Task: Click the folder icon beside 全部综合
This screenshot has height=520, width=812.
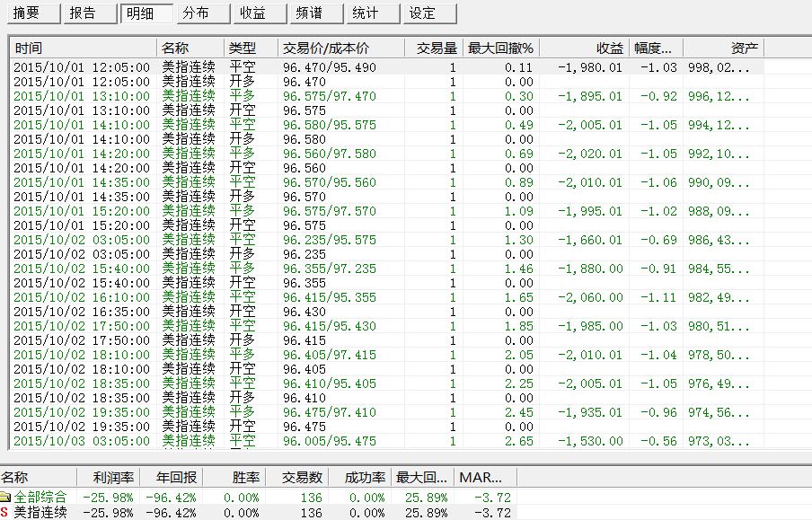Action: point(5,497)
